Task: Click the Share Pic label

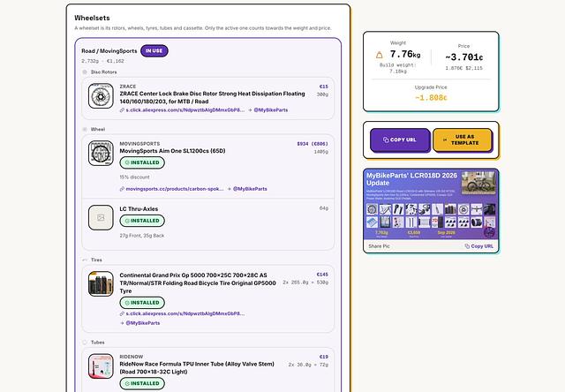Action: click(379, 246)
